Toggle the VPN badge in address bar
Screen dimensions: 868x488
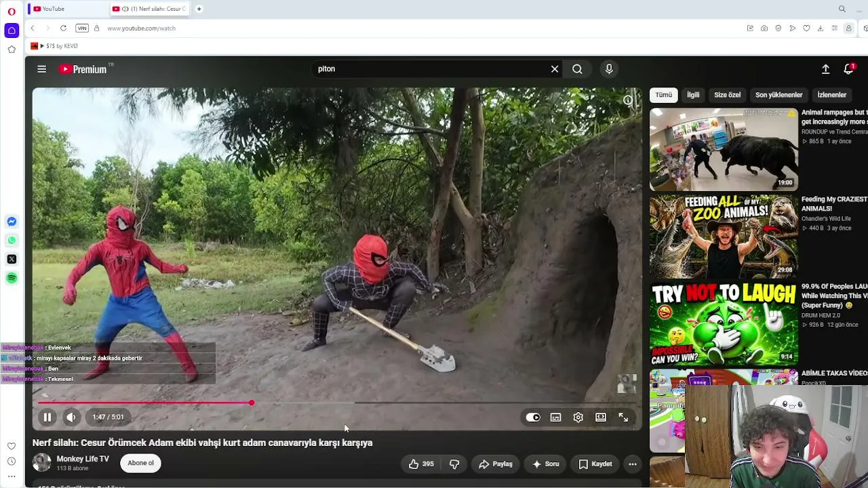[82, 28]
